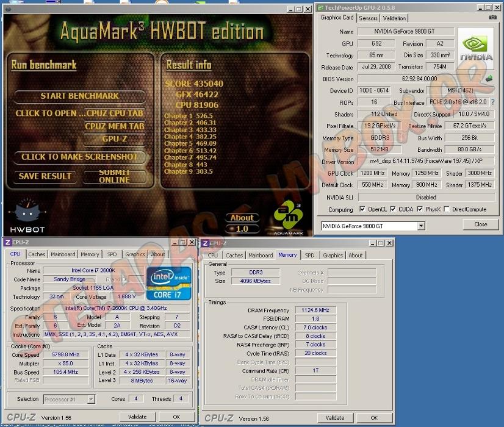Toggle the DirectCompute checkbox
Image resolution: width=504 pixels, height=427 pixels.
coord(447,209)
